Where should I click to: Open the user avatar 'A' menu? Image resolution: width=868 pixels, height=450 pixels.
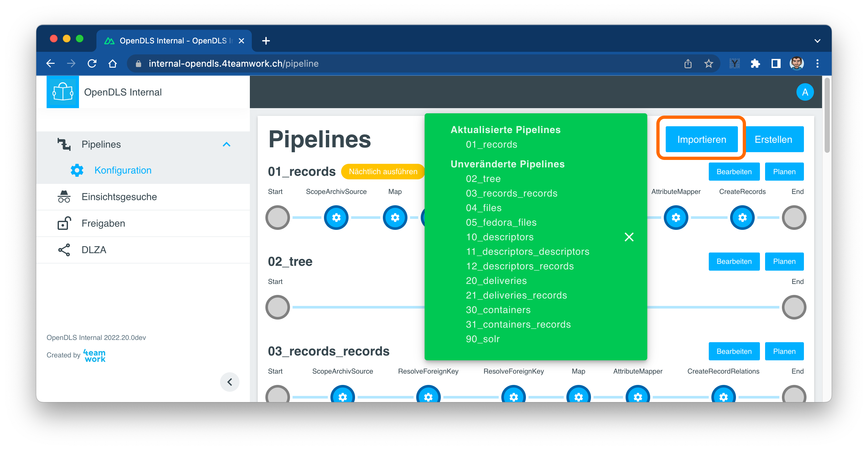(x=805, y=92)
